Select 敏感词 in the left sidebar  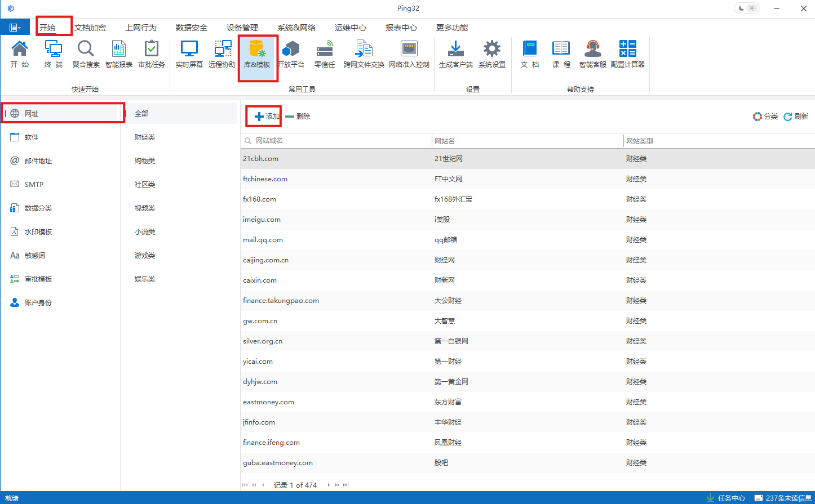(x=35, y=256)
